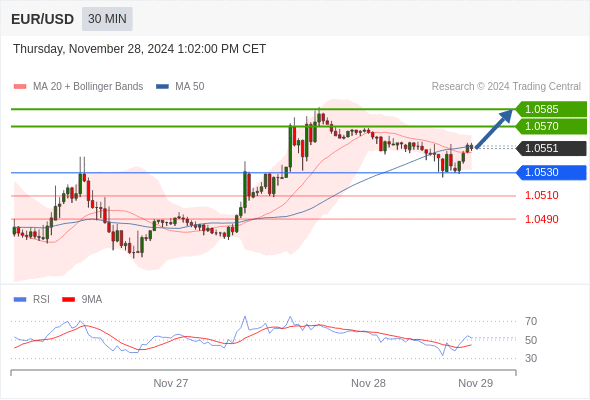The height and width of the screenshot is (400, 590).
Task: Click the pink MA 20 color swatch
Action: point(20,87)
